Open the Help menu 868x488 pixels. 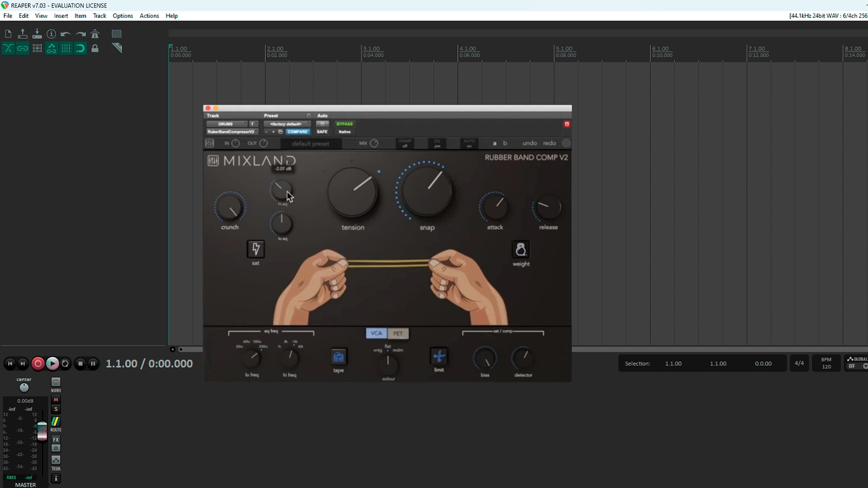172,16
